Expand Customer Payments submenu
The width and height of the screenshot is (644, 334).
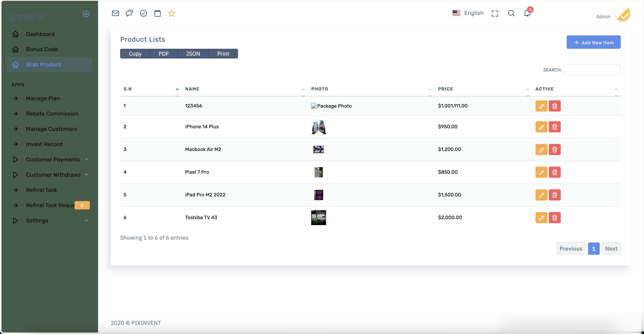[x=53, y=159]
